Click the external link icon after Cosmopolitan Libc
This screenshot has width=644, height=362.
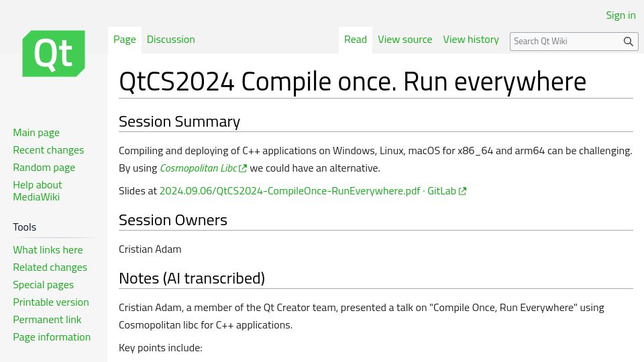pos(243,168)
